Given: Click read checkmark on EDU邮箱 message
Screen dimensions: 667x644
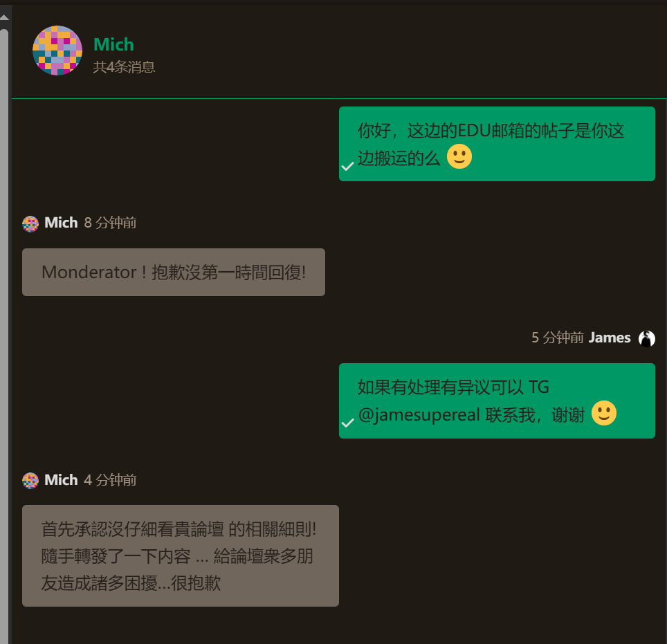Looking at the screenshot, I should [347, 166].
